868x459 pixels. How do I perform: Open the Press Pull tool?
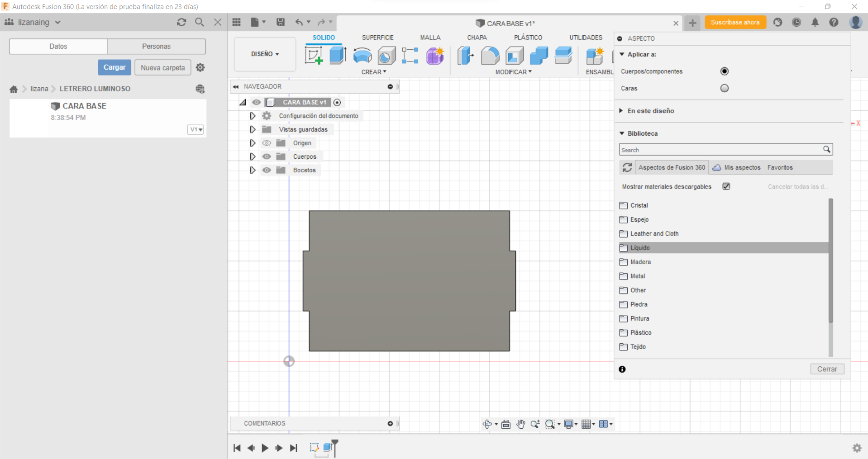pos(465,56)
